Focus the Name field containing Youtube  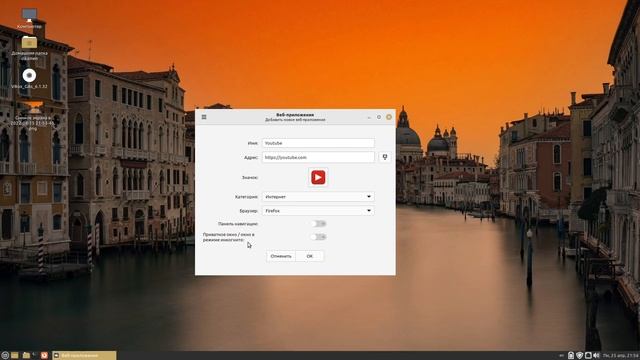[318, 143]
